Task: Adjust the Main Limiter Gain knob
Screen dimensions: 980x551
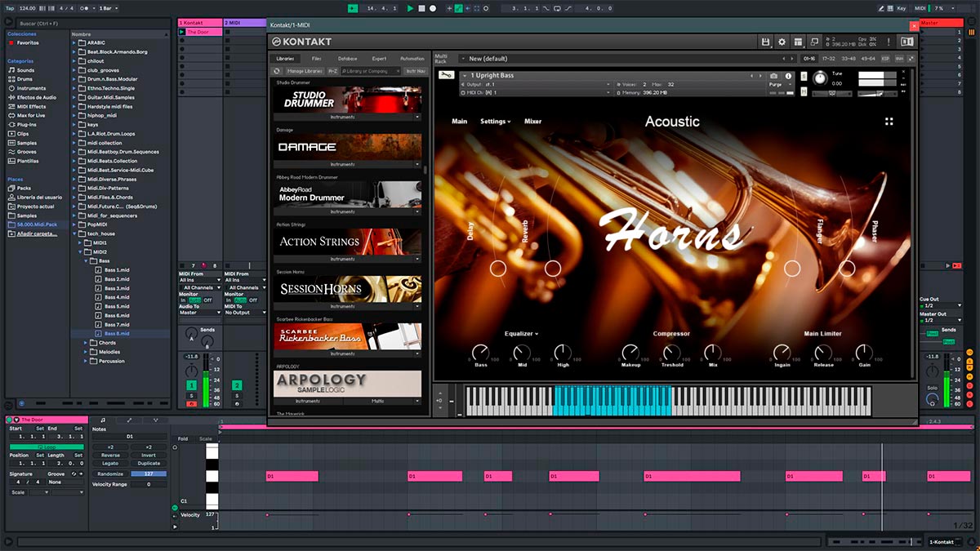Action: click(863, 353)
